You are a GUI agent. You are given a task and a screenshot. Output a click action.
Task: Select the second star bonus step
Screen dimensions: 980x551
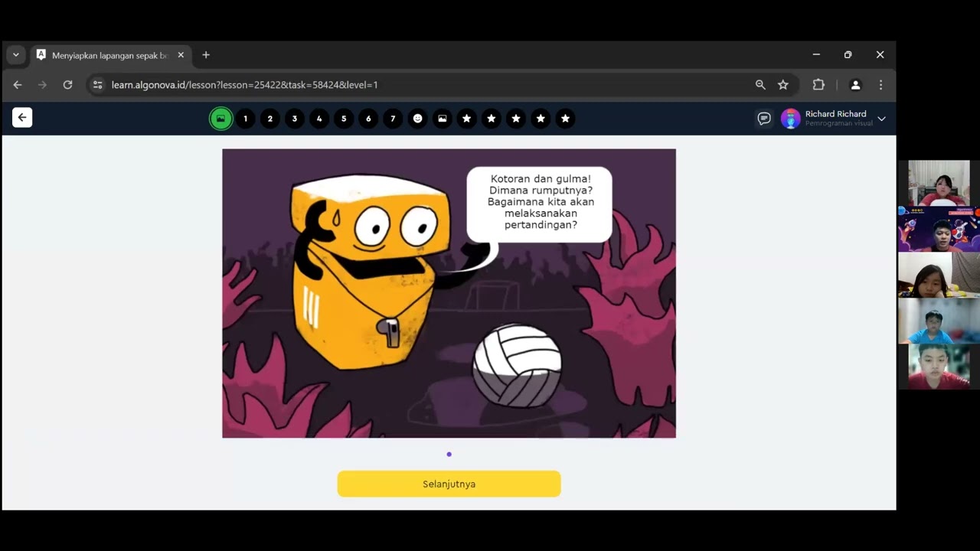[x=492, y=119]
